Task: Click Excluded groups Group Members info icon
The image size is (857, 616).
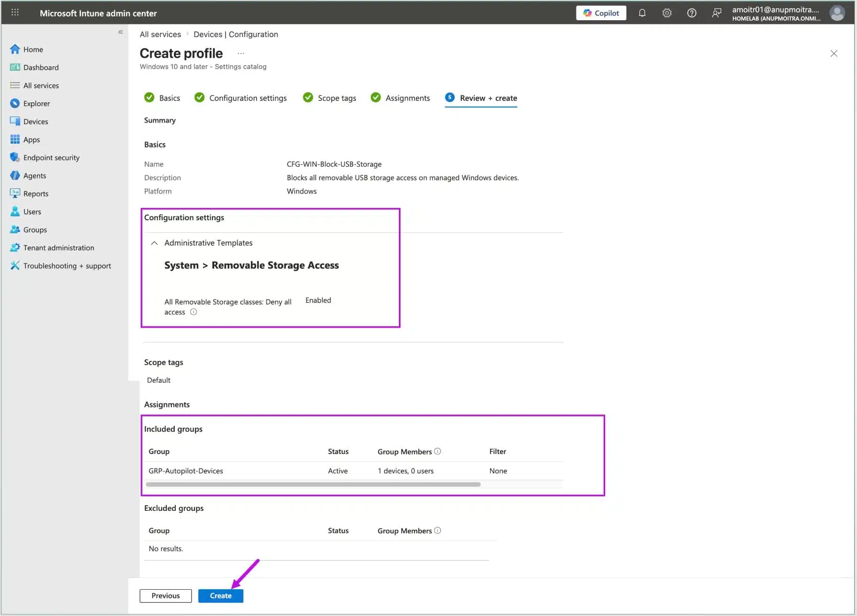Action: pyautogui.click(x=437, y=531)
